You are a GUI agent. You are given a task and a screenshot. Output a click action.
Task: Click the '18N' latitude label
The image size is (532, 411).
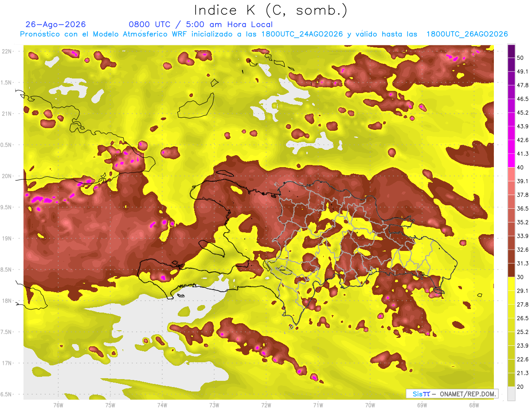coord(7,301)
